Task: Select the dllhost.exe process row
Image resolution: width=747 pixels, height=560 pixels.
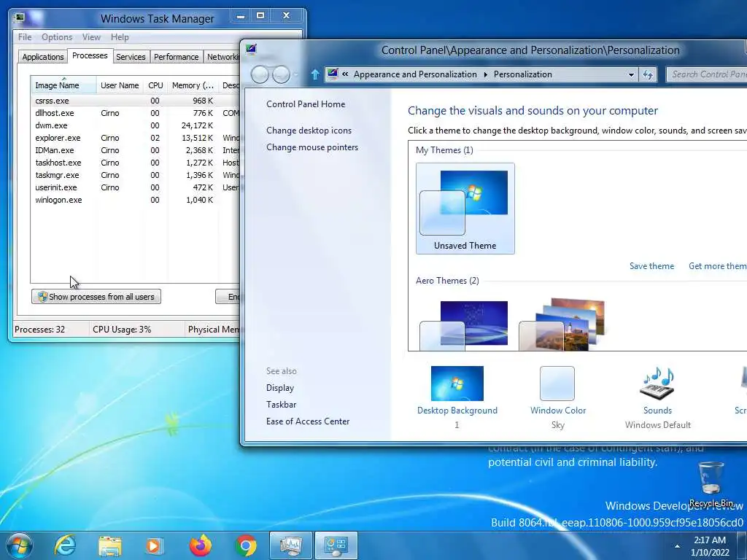Action: [135, 113]
